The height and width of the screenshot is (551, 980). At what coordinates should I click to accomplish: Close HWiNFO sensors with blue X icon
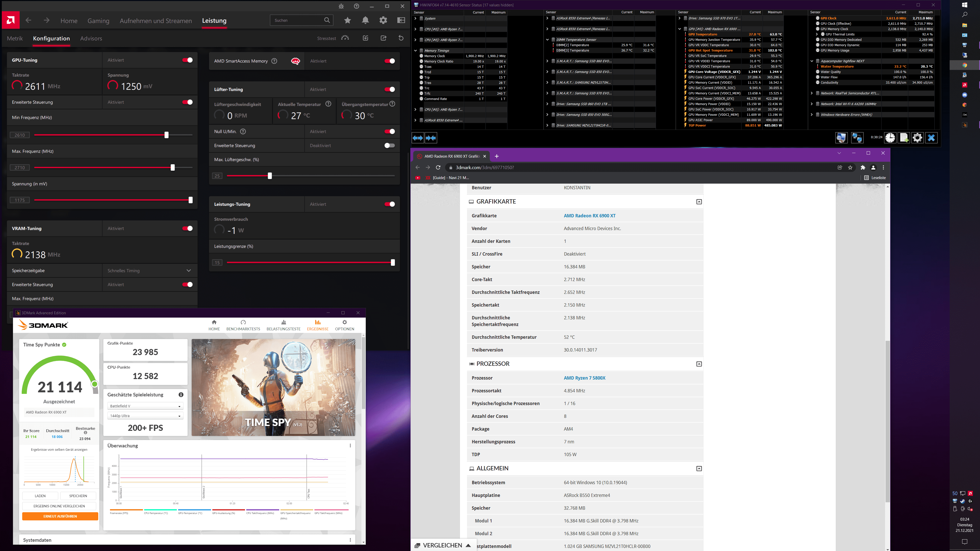click(931, 138)
